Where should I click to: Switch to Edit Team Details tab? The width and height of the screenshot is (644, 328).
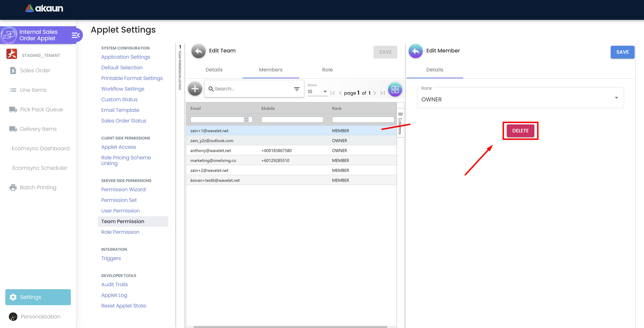coord(214,70)
